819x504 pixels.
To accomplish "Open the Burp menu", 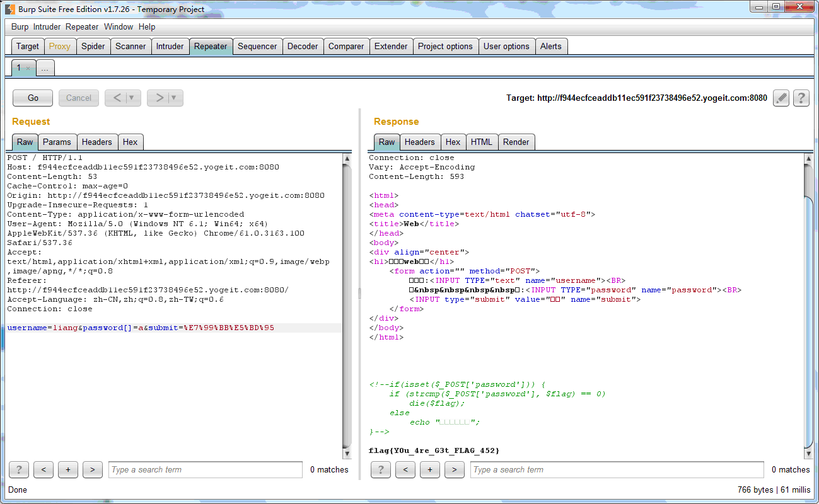I will [x=20, y=27].
